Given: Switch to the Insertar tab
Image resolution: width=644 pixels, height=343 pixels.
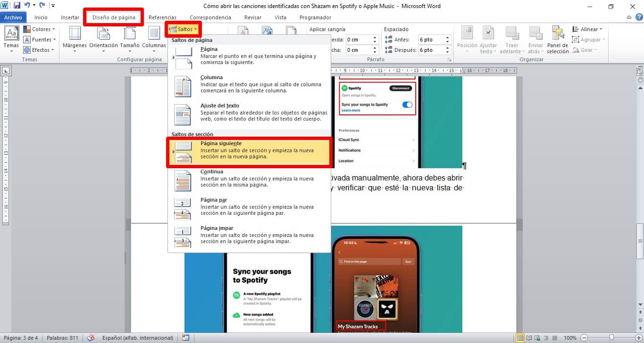Looking at the screenshot, I should tap(70, 17).
